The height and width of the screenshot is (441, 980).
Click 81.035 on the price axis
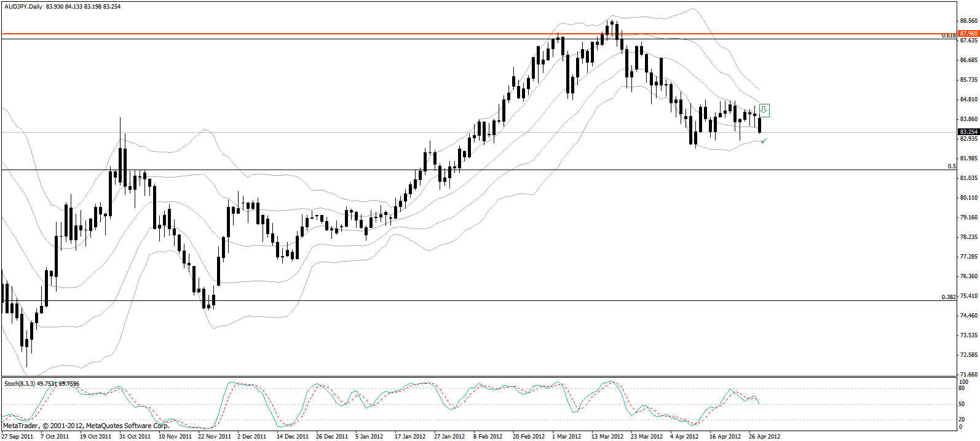969,178
